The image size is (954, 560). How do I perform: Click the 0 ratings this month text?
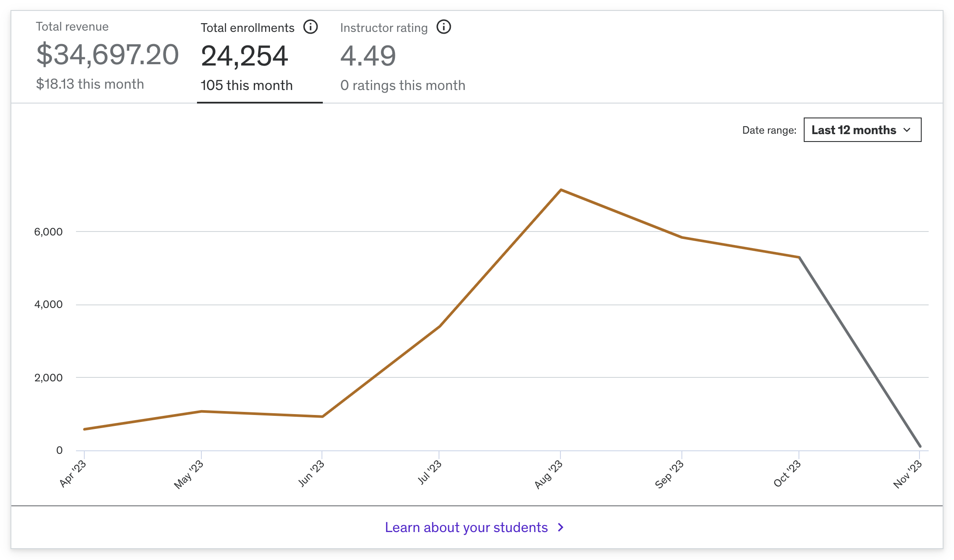pyautogui.click(x=403, y=85)
